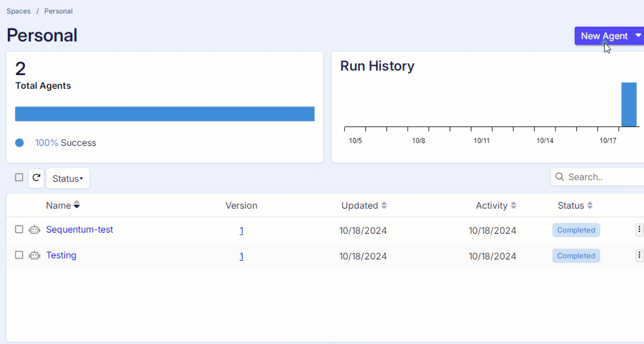Sort by the Updated column sort icon
644x344 pixels.
coord(384,206)
